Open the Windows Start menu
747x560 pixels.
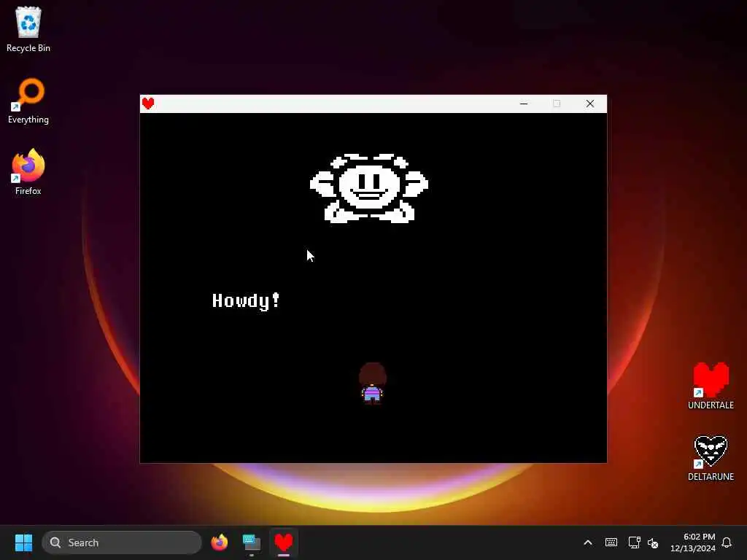23,542
